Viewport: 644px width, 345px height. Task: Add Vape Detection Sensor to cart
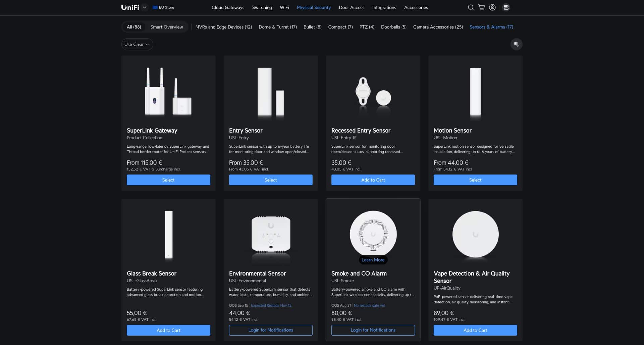pyautogui.click(x=475, y=330)
